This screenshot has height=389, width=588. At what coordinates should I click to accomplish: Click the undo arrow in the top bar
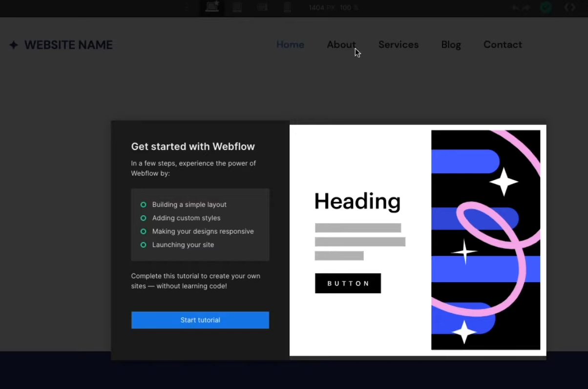[x=516, y=8]
